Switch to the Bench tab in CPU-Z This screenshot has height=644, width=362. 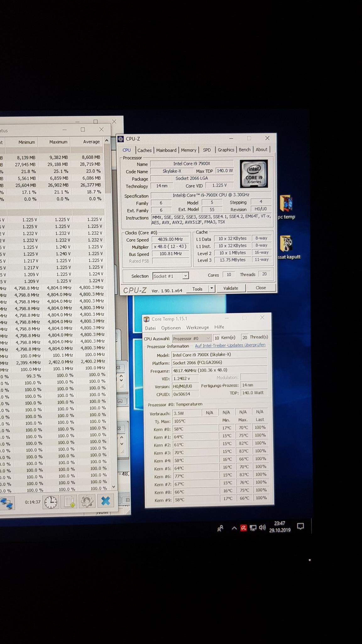(x=244, y=150)
